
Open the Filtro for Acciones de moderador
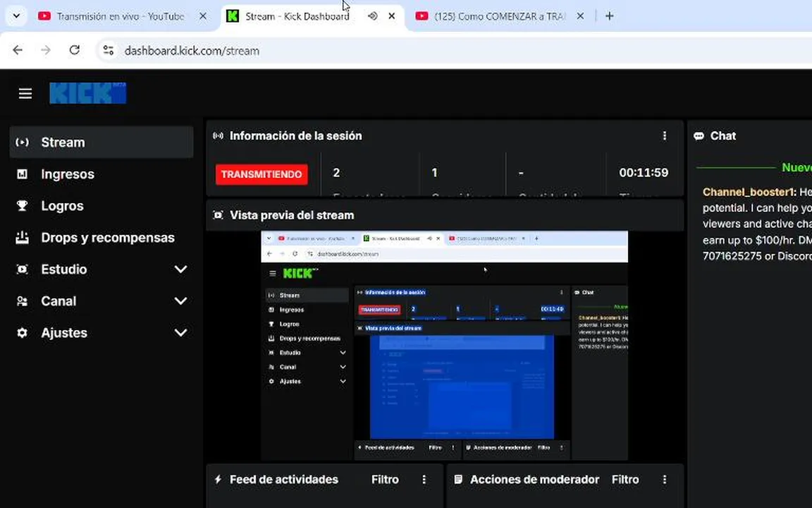[625, 480]
